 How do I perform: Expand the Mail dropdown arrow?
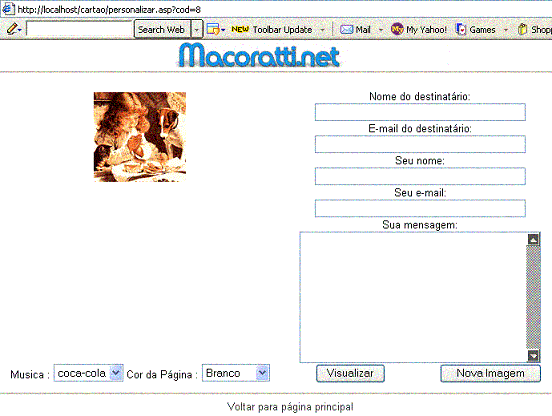pyautogui.click(x=381, y=30)
